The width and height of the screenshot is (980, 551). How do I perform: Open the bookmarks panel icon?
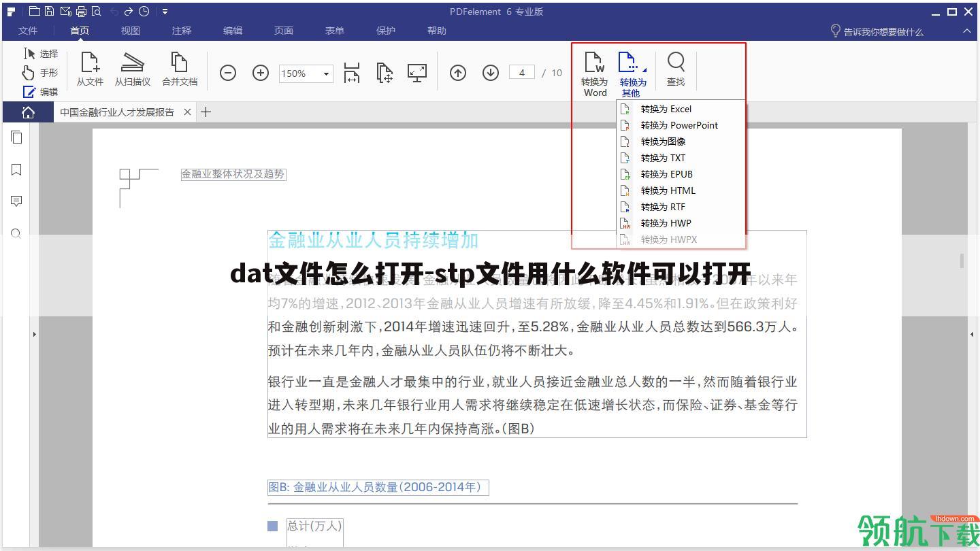16,169
